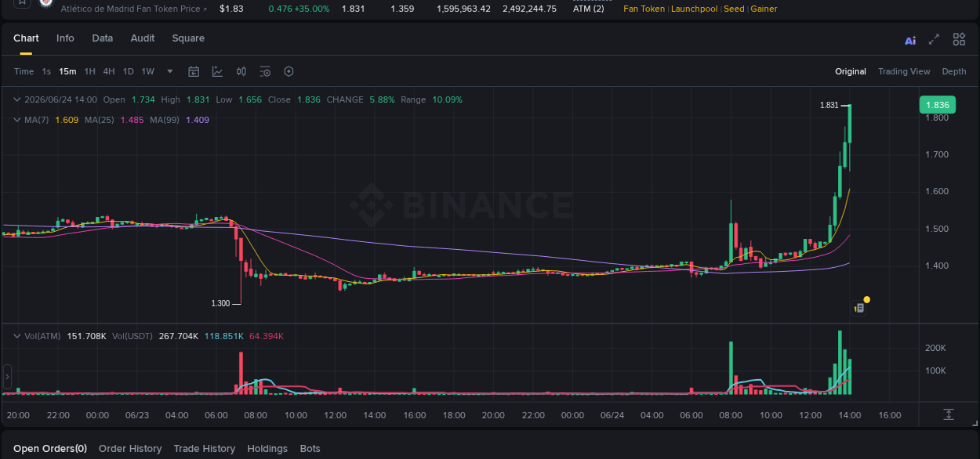980x459 pixels.
Task: Click the 1.500 price axis label
Action: [937, 229]
